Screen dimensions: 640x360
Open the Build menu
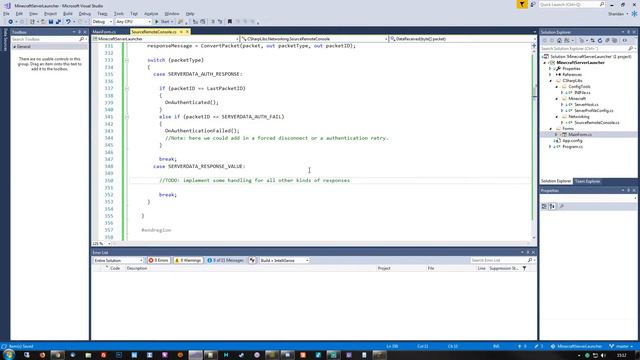(x=68, y=14)
